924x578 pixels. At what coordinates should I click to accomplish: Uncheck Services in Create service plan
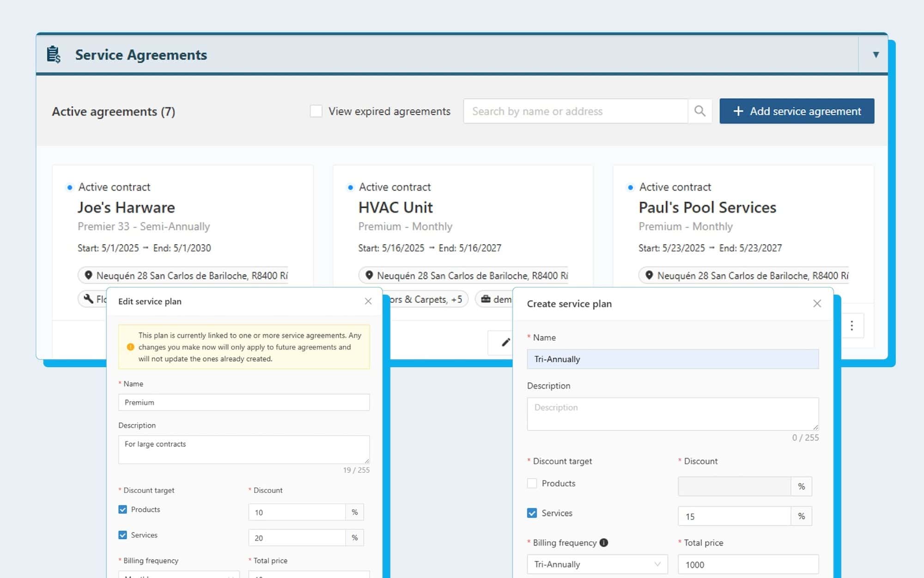pyautogui.click(x=532, y=513)
